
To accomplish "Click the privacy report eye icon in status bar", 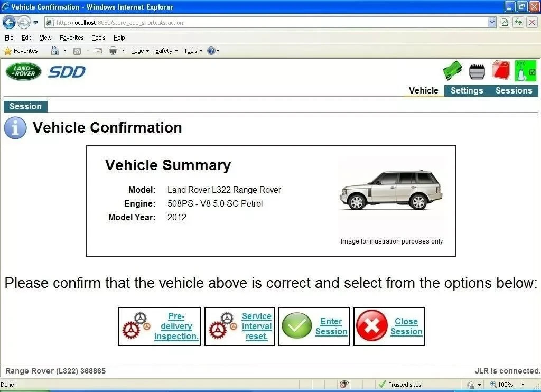I will coord(344,384).
